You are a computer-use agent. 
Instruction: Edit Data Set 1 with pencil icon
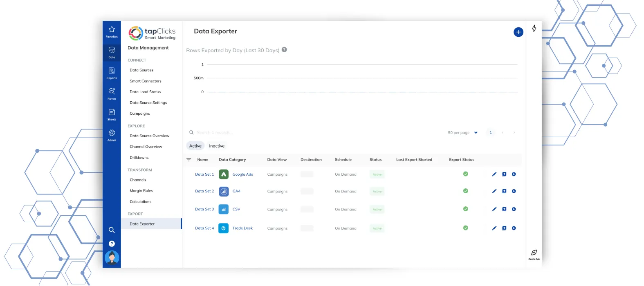click(494, 174)
